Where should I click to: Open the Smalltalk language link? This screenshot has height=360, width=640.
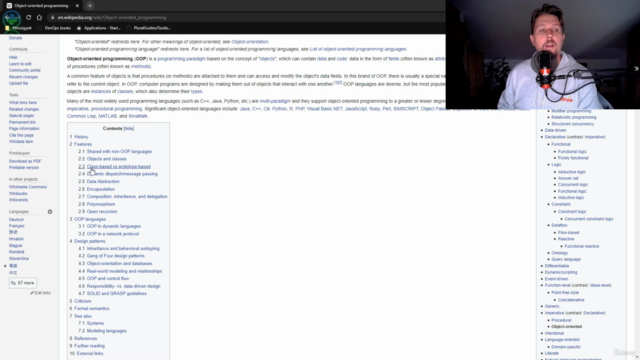pos(138,116)
